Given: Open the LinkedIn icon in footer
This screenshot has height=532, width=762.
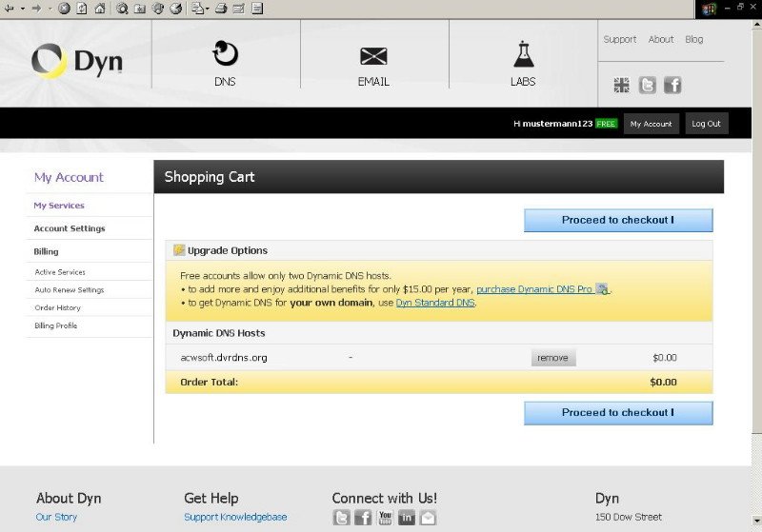Looking at the screenshot, I should tap(407, 518).
